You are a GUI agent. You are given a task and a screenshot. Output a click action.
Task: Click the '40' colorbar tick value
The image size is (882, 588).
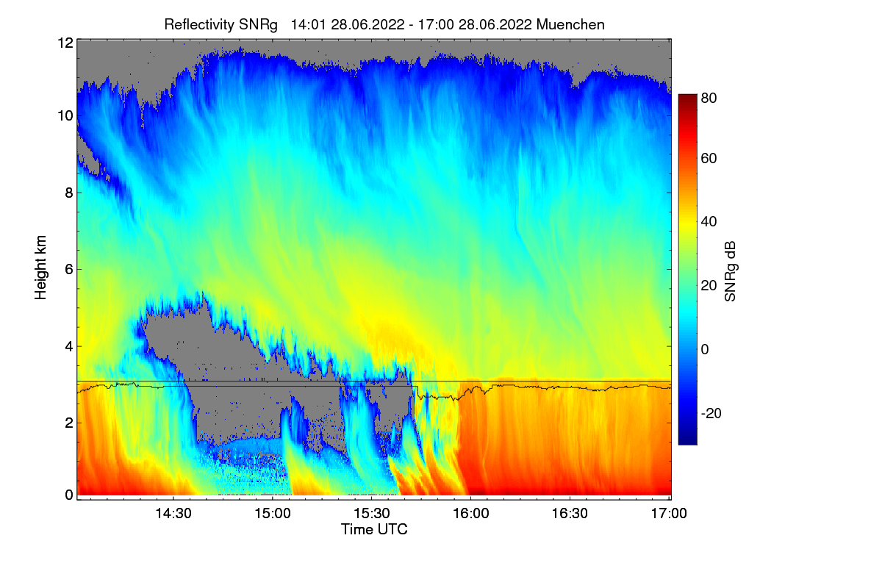point(709,222)
